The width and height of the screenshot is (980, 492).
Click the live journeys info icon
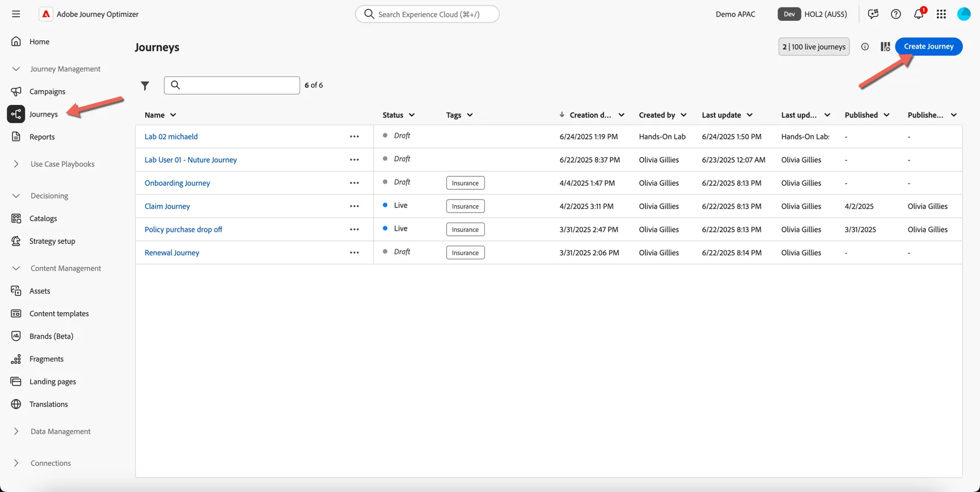pos(865,46)
